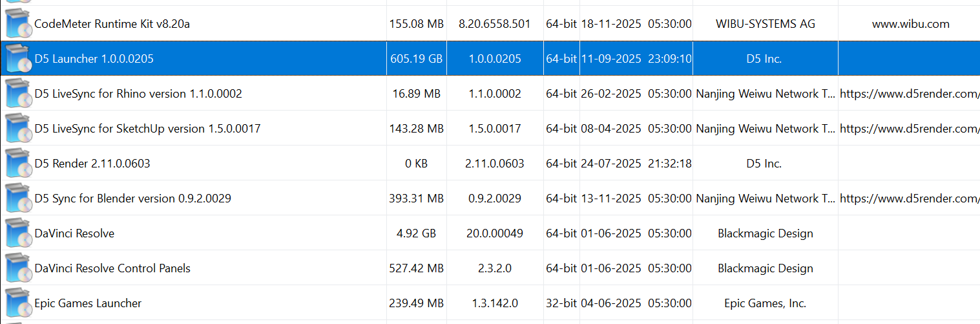The width and height of the screenshot is (980, 324).
Task: Click the Blackmagic Design publisher for DaVinci Resolve
Action: (x=765, y=233)
